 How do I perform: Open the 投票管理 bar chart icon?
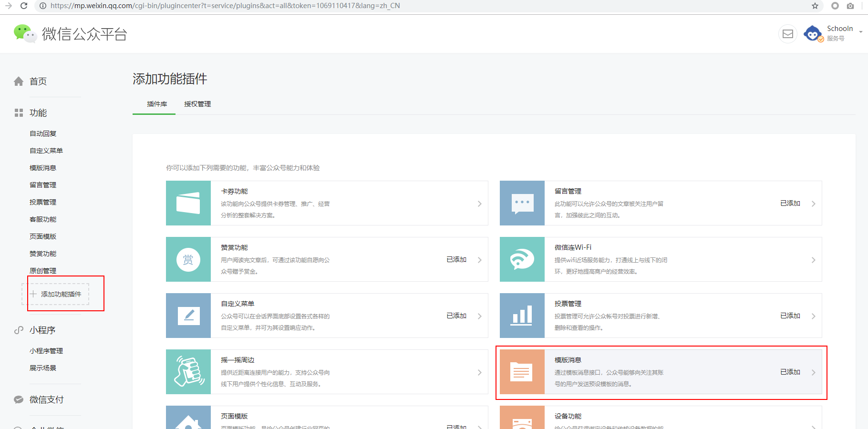[522, 316]
